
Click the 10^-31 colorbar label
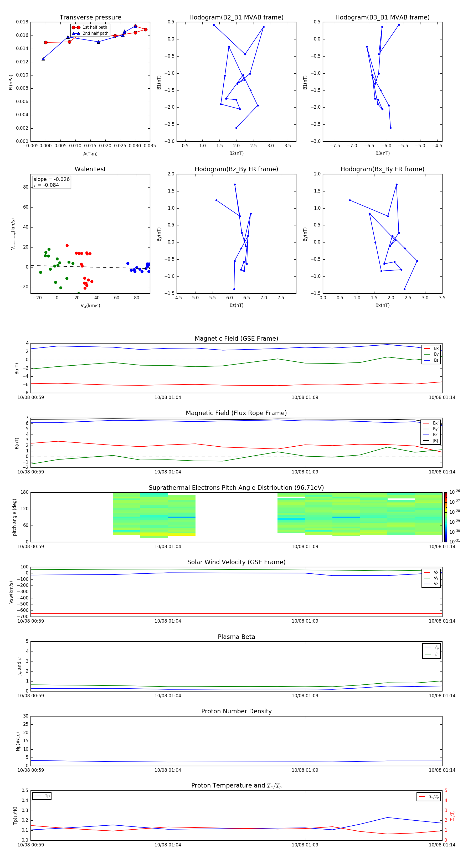tap(455, 542)
